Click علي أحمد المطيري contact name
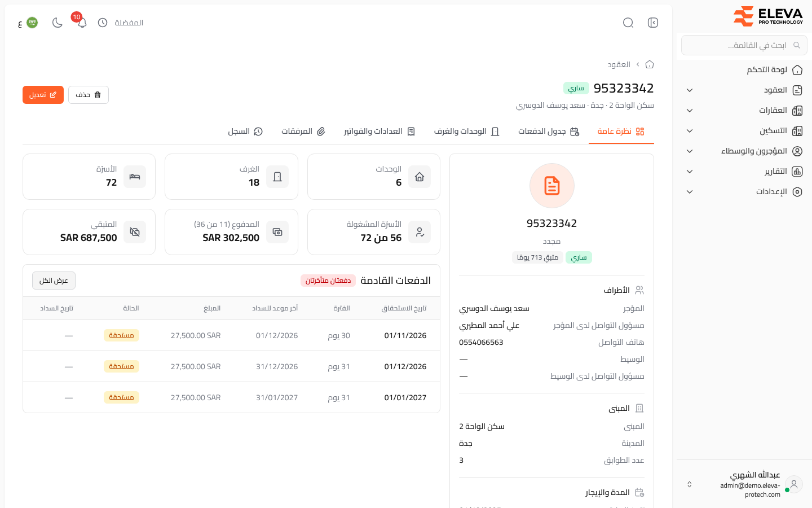Screen dimensions: 812x508 [x=489, y=325]
